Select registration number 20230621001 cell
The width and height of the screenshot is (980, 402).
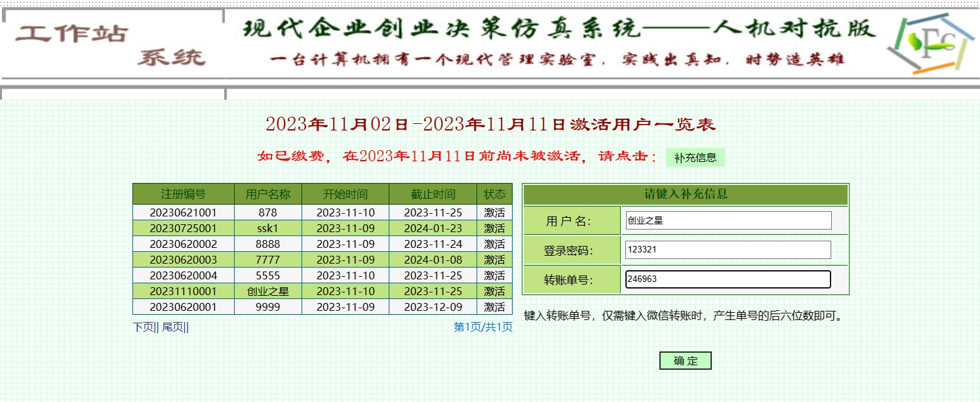[x=183, y=212]
